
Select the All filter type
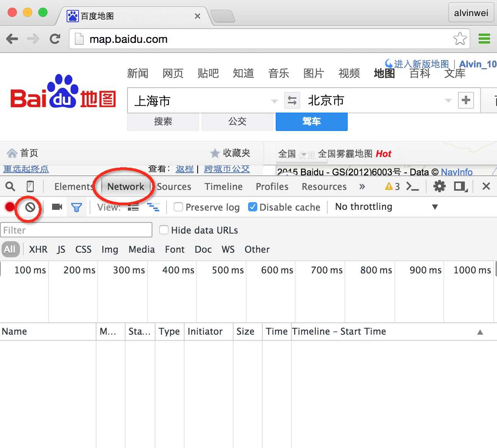10,249
